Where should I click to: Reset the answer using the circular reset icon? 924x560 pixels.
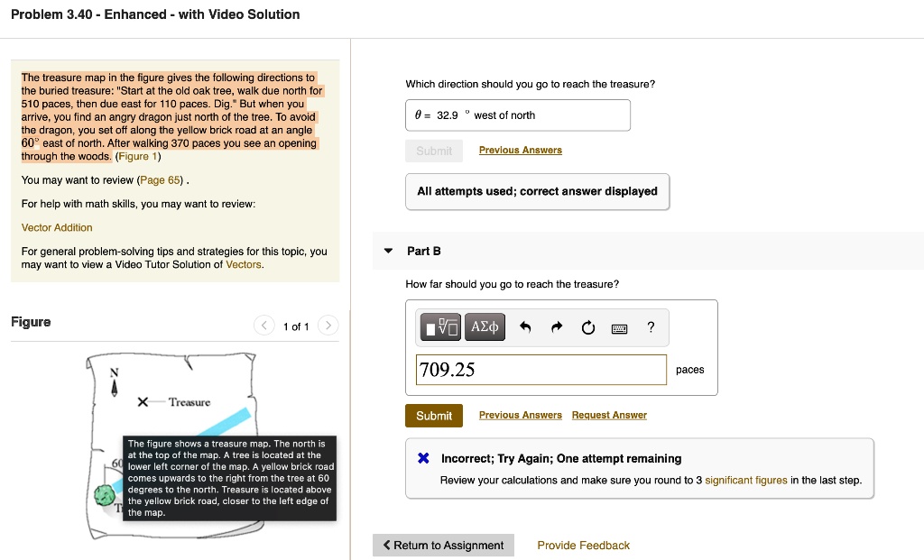(587, 326)
